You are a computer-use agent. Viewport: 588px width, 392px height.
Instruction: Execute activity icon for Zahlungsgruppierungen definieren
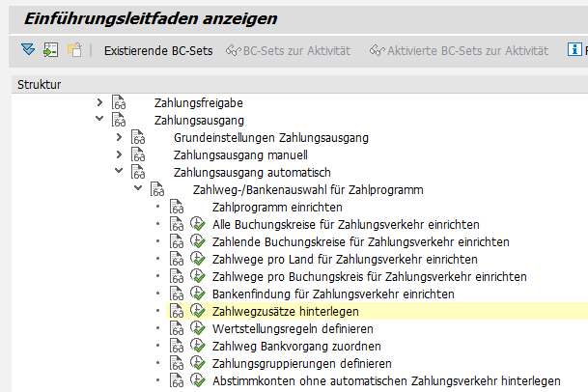click(198, 363)
